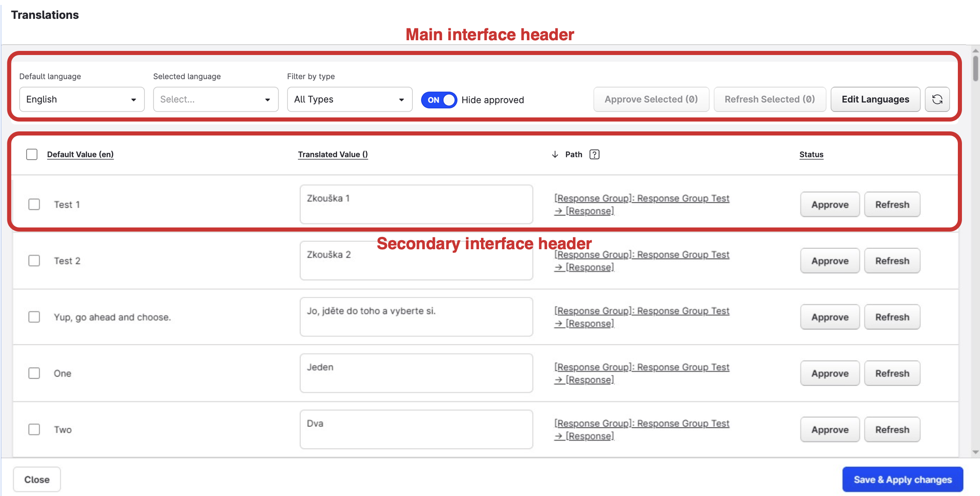Click the Path help question mark icon
Image resolution: width=980 pixels, height=496 pixels.
click(594, 154)
